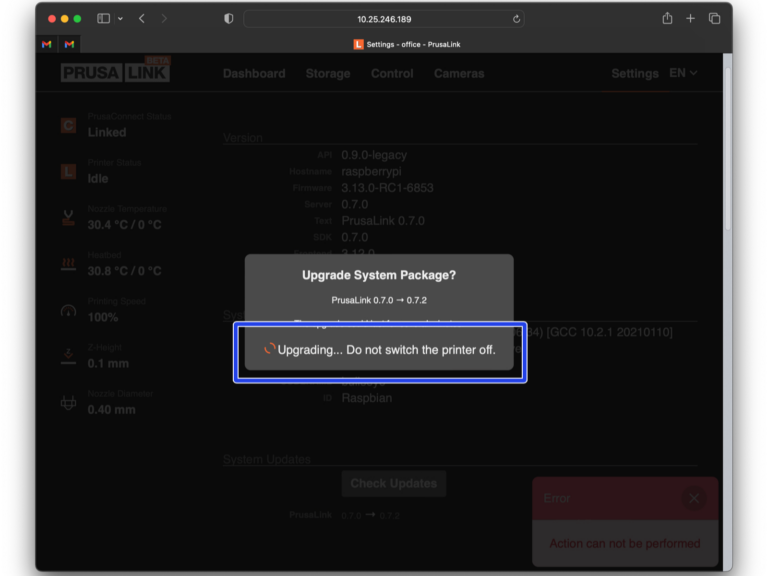Image resolution: width=768 pixels, height=576 pixels.
Task: Click the PrusaLink logo
Action: [x=115, y=71]
